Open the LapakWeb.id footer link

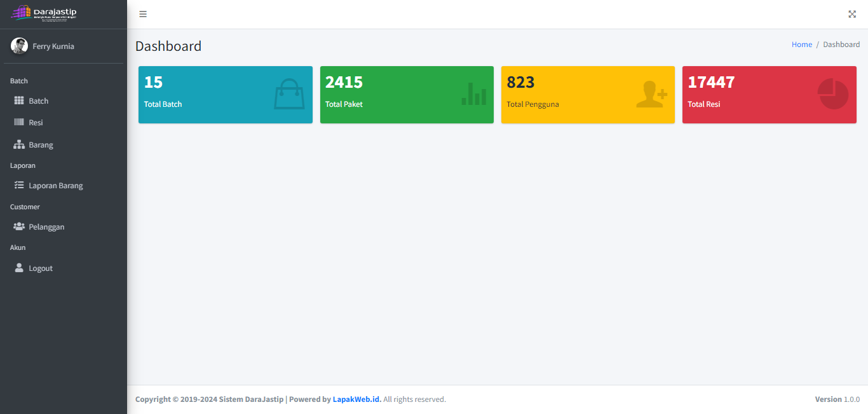pyautogui.click(x=356, y=399)
